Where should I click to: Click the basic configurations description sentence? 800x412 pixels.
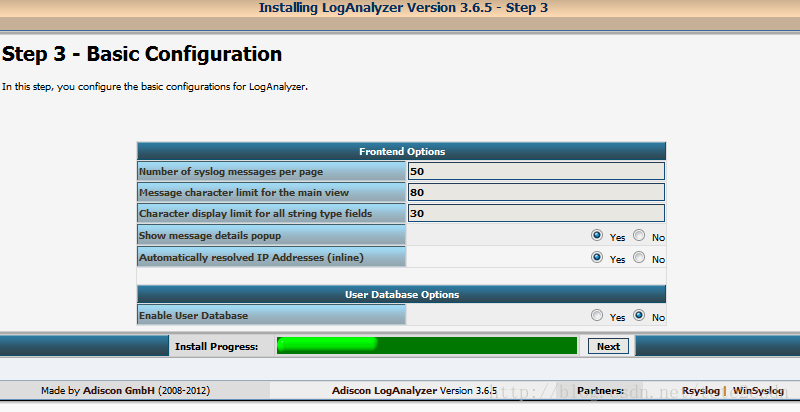(155, 87)
